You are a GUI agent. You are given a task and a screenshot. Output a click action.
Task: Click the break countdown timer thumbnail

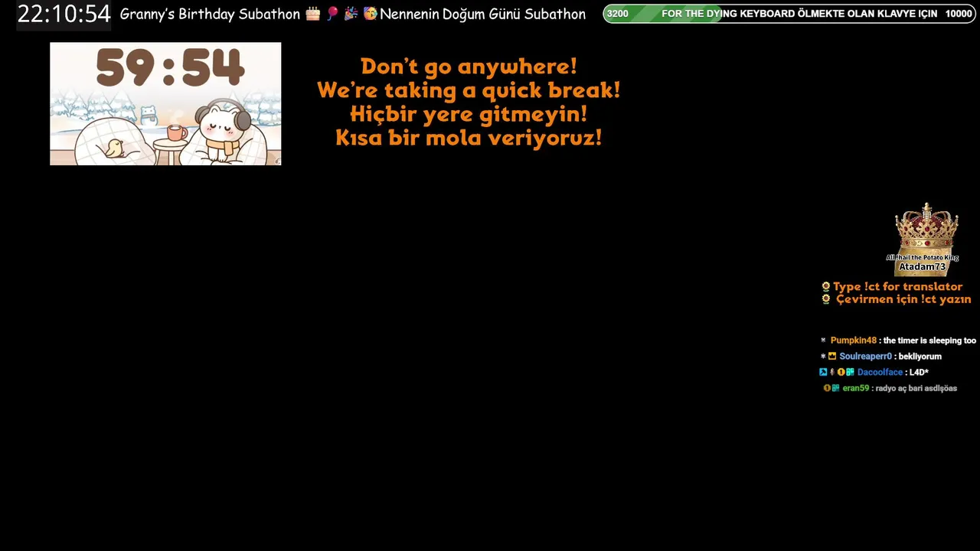click(x=165, y=103)
